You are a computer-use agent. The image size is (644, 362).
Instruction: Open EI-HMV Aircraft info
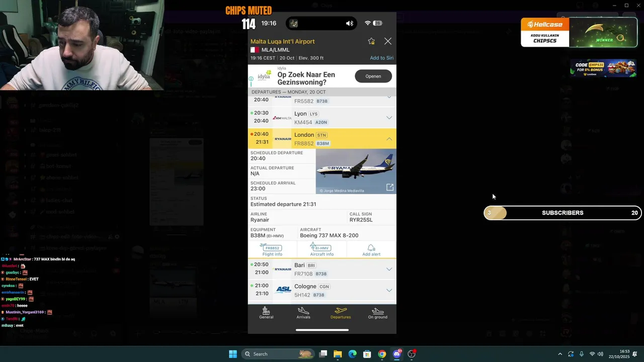pos(321,250)
